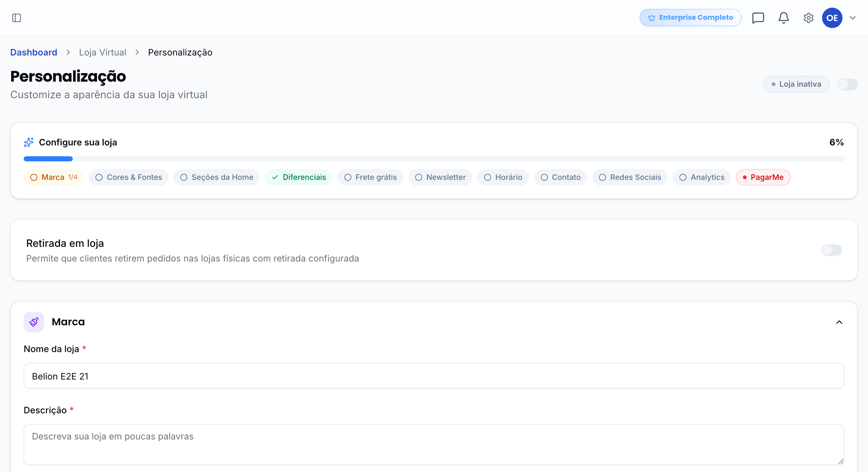Toggle the sidebar panel icon
868x472 pixels.
[17, 18]
